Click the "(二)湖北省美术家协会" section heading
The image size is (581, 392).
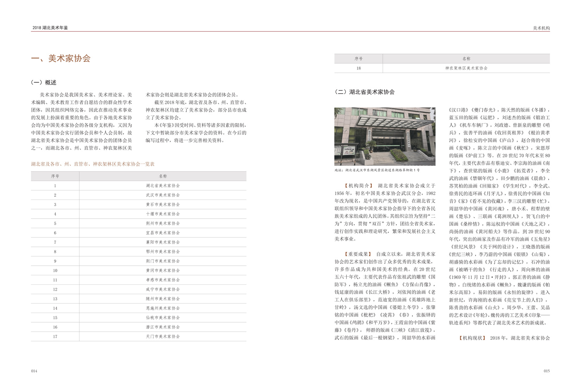coord(364,92)
